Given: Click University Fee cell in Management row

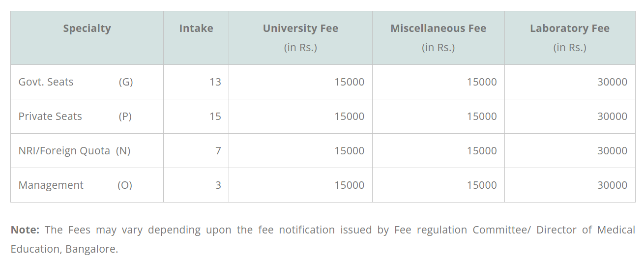Looking at the screenshot, I should point(349,185).
